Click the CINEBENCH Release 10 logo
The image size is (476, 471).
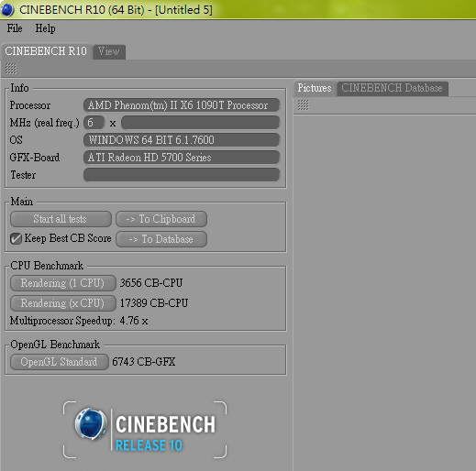click(x=145, y=430)
